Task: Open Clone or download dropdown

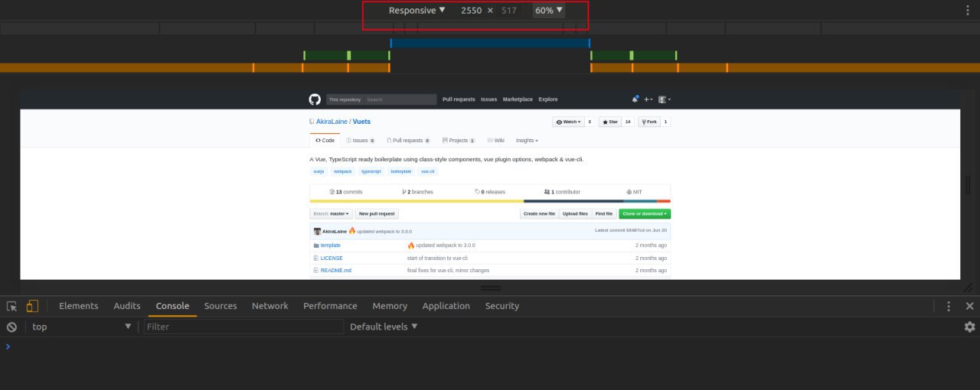Action: (x=645, y=214)
